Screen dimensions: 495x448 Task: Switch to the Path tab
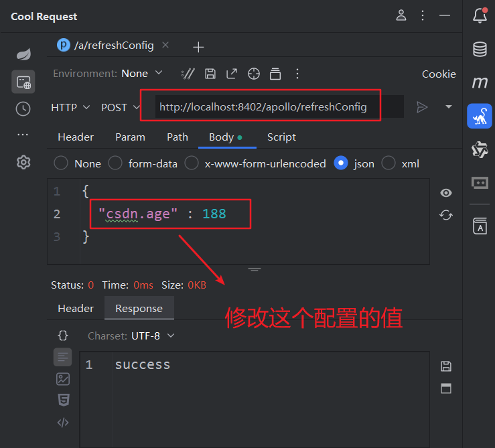(x=178, y=137)
